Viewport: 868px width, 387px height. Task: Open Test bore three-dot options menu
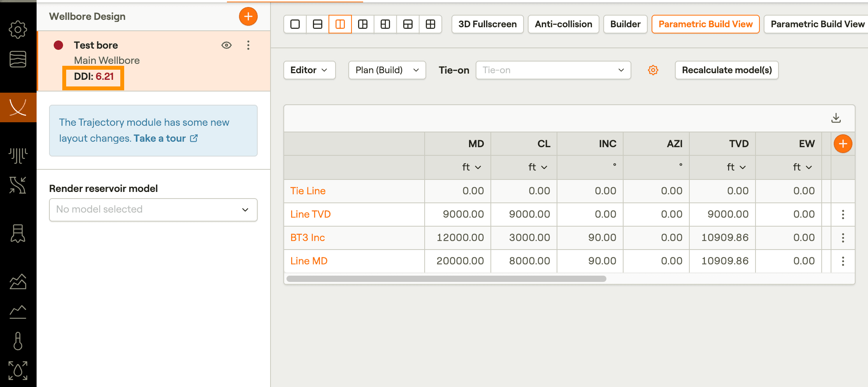point(248,45)
